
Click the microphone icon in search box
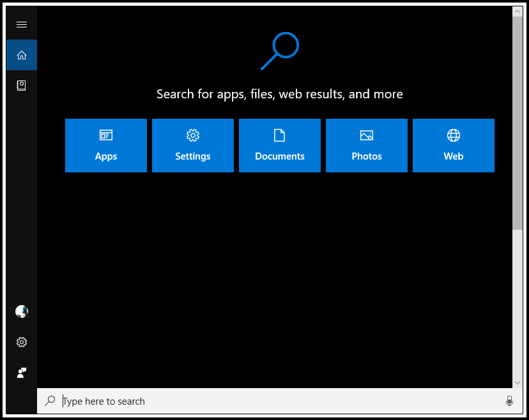point(509,401)
